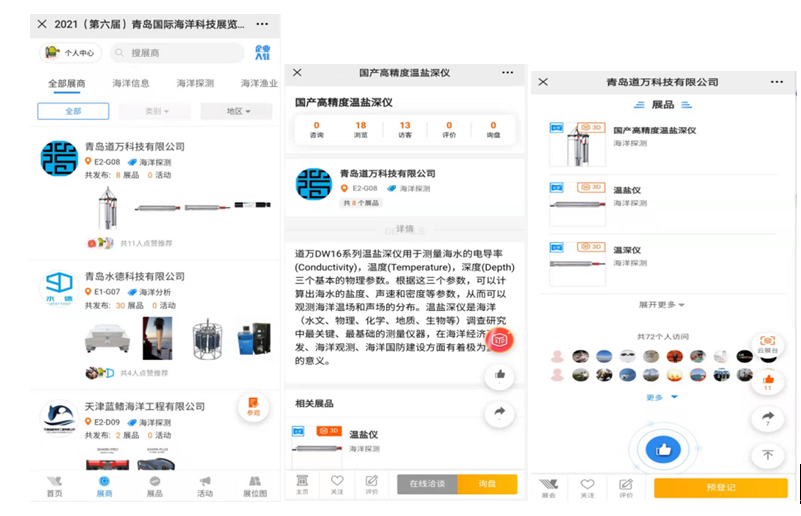Select 活动 in bottom navigation
The image size is (801, 516).
click(205, 486)
